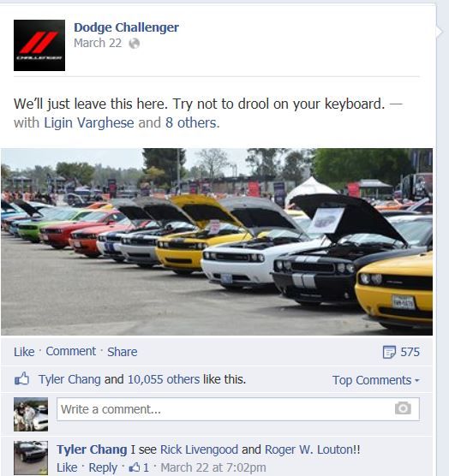The width and height of the screenshot is (449, 476).
Task: Click the comment count bubble icon
Action: tap(389, 352)
